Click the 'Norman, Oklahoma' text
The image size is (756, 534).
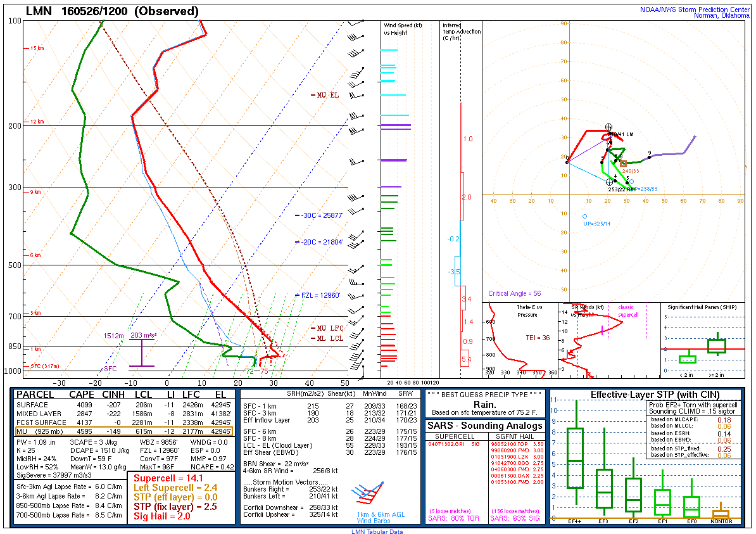[722, 16]
